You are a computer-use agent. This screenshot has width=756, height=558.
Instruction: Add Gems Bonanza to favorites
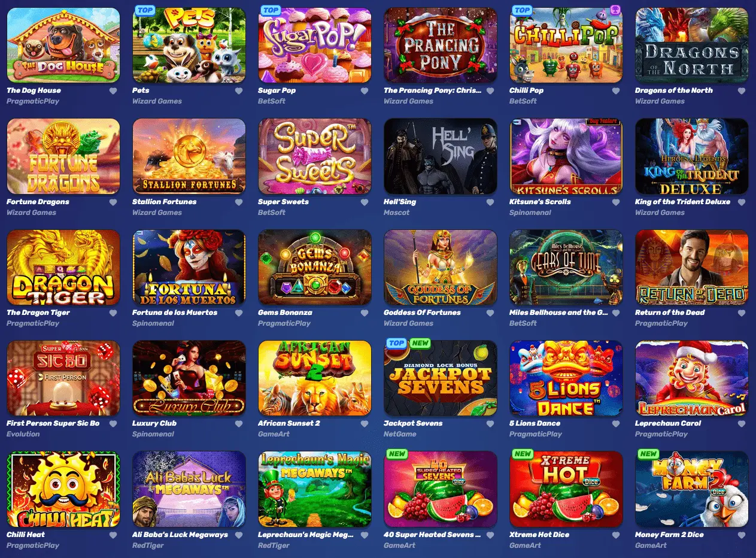pos(365,313)
